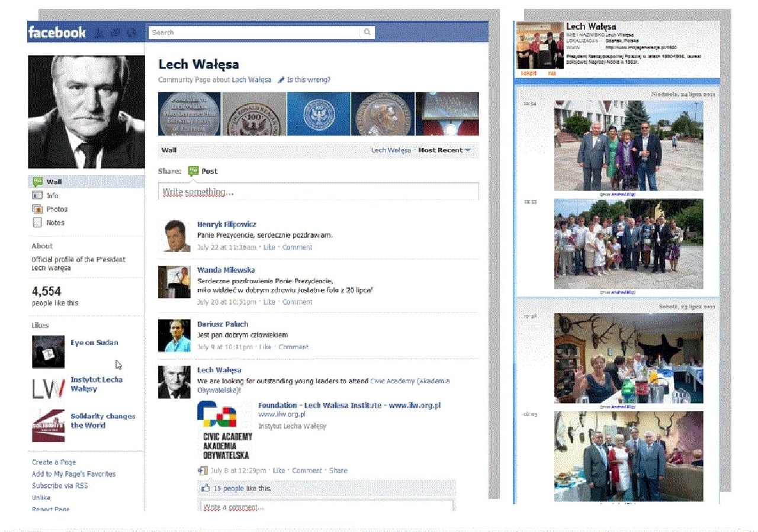Open the Civic Academy logo thumbnail

[224, 430]
